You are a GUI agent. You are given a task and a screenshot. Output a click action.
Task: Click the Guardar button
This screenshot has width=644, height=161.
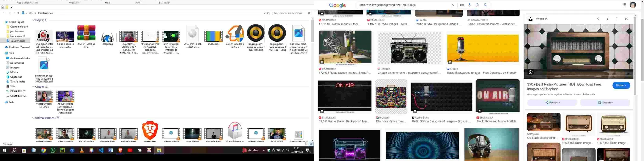[605, 103]
